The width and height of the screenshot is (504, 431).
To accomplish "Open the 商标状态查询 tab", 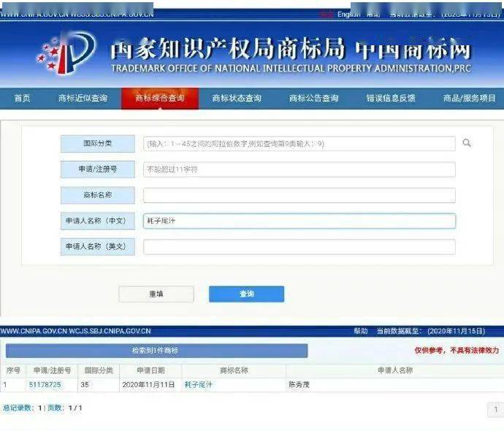I will click(237, 98).
